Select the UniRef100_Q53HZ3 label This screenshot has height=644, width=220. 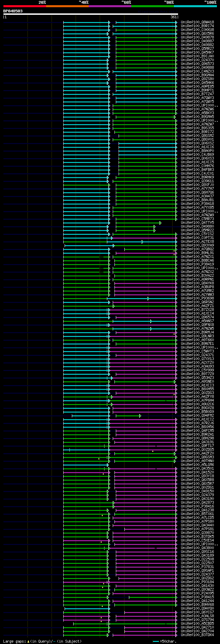pyautogui.click(x=197, y=378)
